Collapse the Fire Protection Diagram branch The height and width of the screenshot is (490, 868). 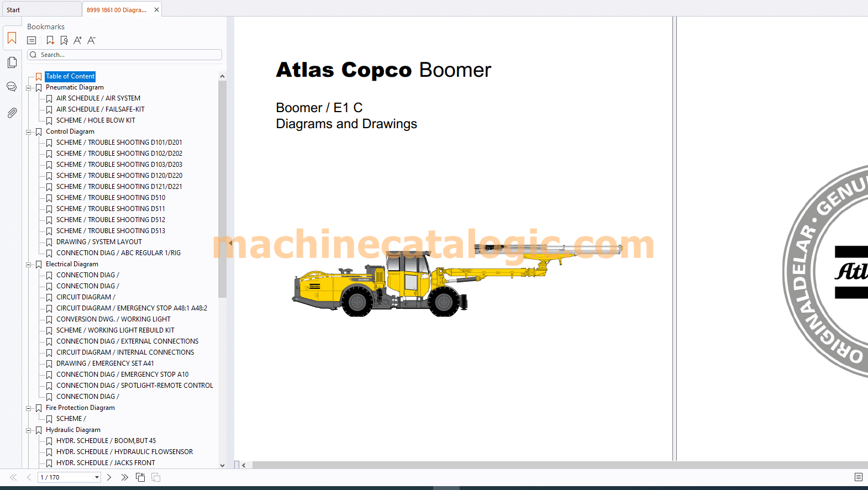click(29, 408)
